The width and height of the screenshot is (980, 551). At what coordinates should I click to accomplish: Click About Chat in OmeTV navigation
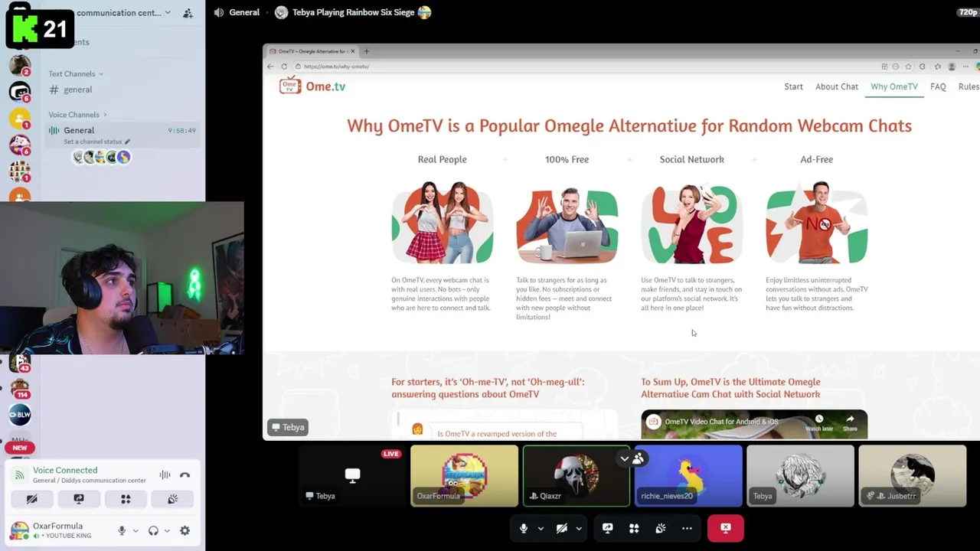pyautogui.click(x=837, y=86)
